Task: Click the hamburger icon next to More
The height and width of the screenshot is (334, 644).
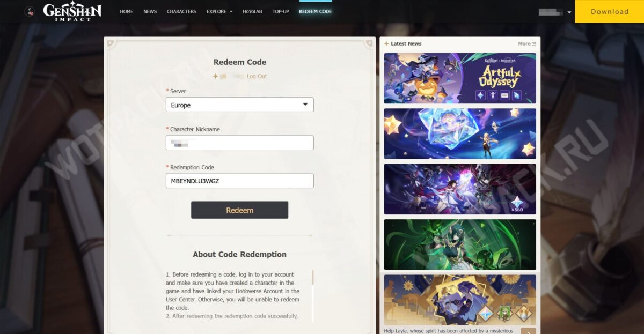Action: [x=534, y=44]
